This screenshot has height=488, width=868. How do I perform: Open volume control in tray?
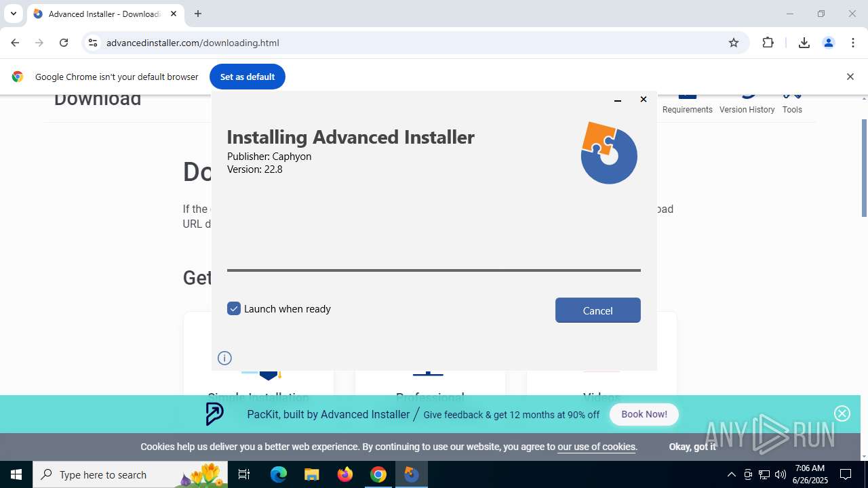tap(781, 474)
